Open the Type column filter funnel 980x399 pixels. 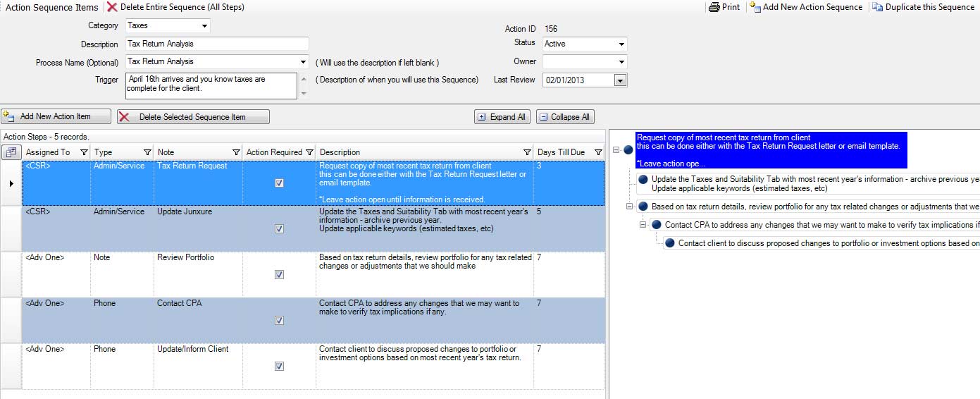coord(147,152)
